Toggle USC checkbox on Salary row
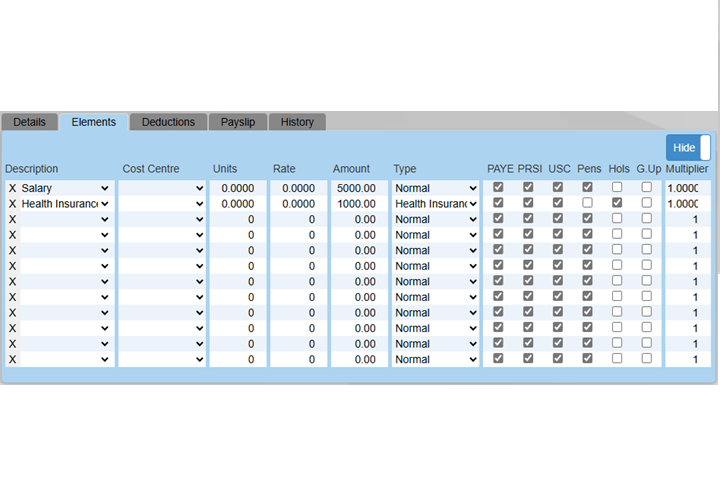 coord(558,187)
